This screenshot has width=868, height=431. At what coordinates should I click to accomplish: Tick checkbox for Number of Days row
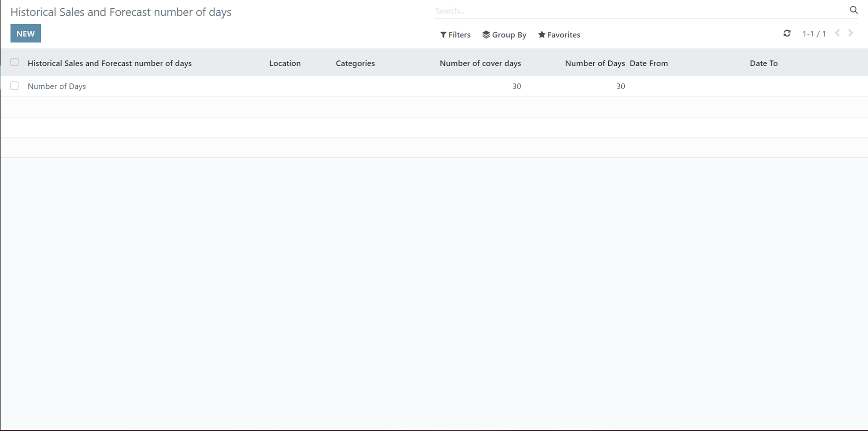tap(14, 86)
